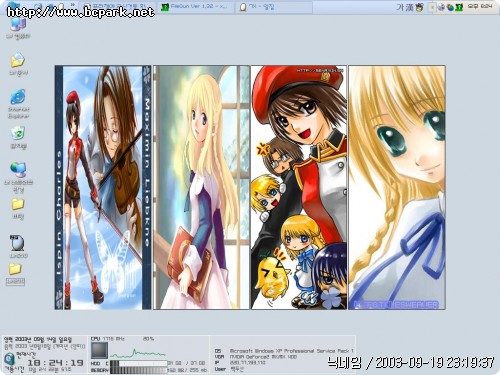Open the Recycle Bin desktop icon
This screenshot has height=375, width=500.
tap(18, 133)
